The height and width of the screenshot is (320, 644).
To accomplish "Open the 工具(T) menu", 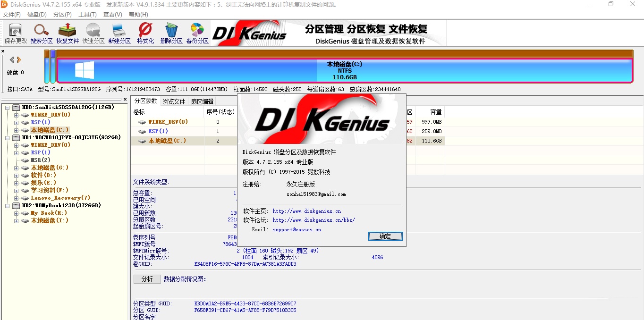I will tap(87, 15).
